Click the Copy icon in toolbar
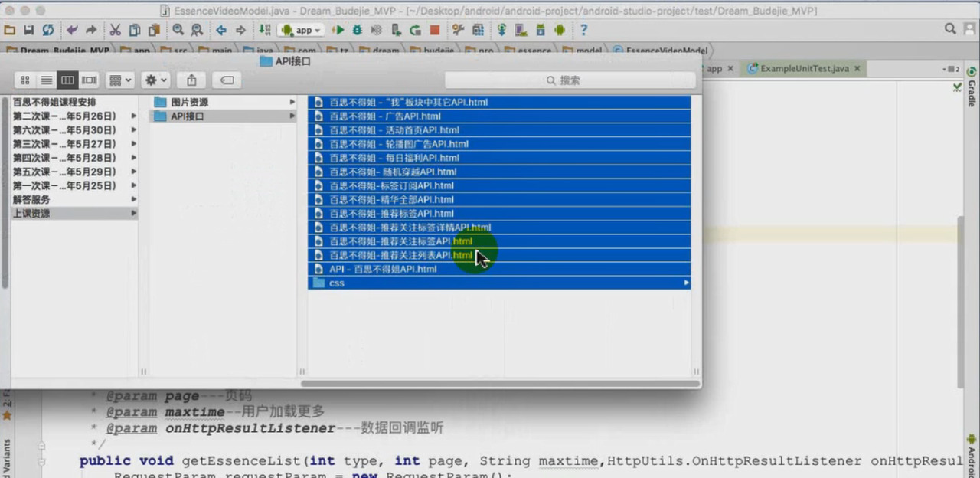The image size is (980, 478). 135,30
